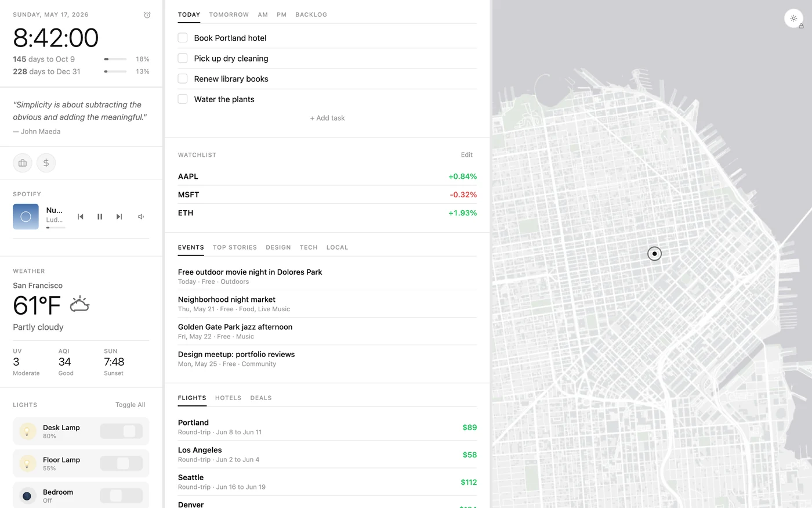Turn on the Bedroom light switch
This screenshot has height=508, width=812.
[x=121, y=496]
